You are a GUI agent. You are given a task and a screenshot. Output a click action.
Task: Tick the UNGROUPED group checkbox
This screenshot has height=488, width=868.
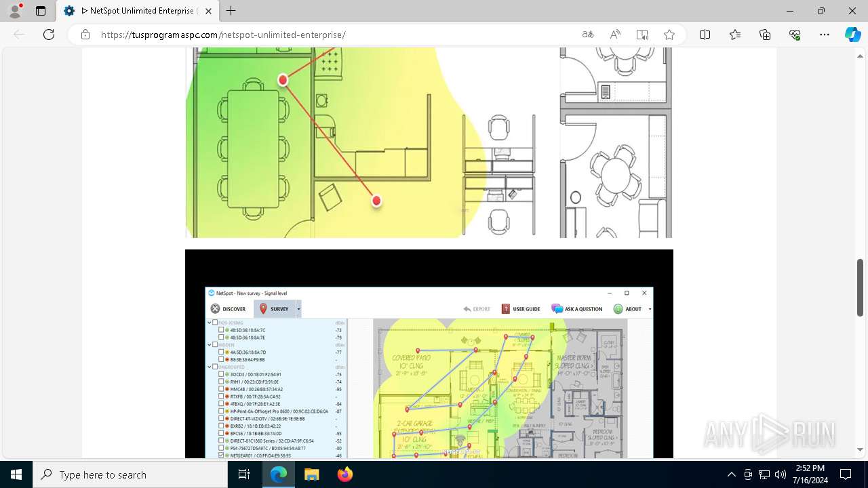point(216,367)
